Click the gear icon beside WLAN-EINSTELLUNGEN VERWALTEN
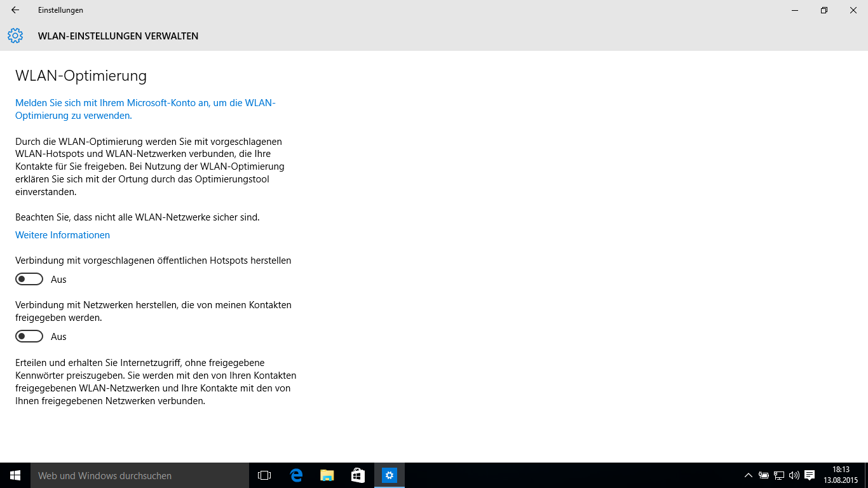 coord(15,36)
